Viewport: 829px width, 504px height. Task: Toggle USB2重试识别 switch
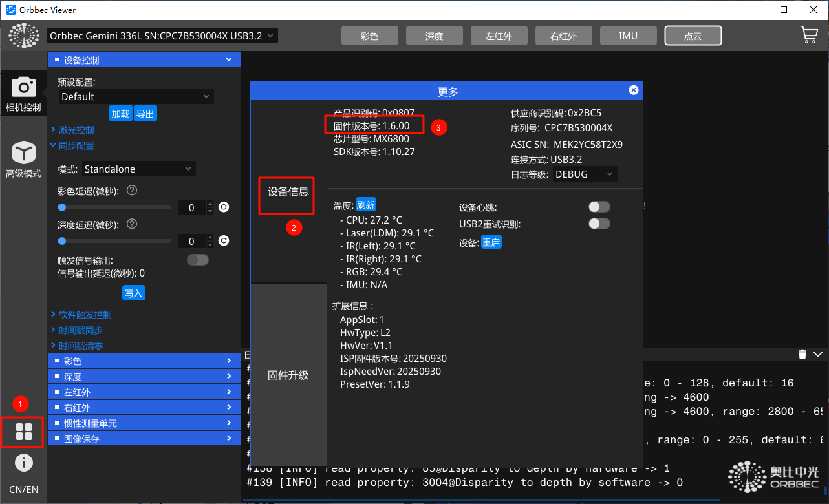pyautogui.click(x=599, y=224)
